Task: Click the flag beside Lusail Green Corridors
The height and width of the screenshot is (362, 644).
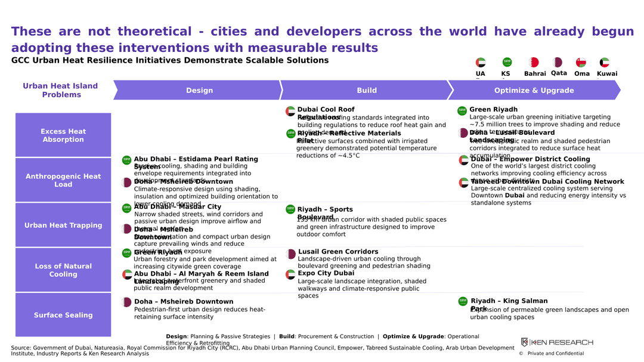Action: [x=291, y=254]
